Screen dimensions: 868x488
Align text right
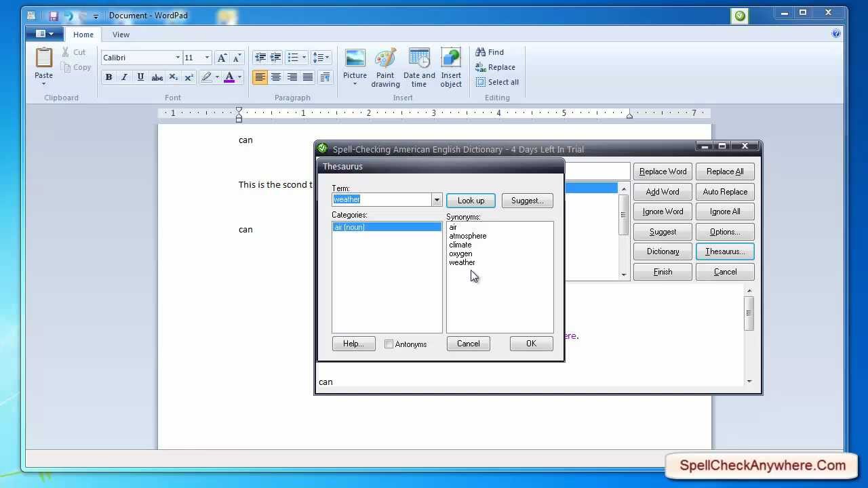292,77
